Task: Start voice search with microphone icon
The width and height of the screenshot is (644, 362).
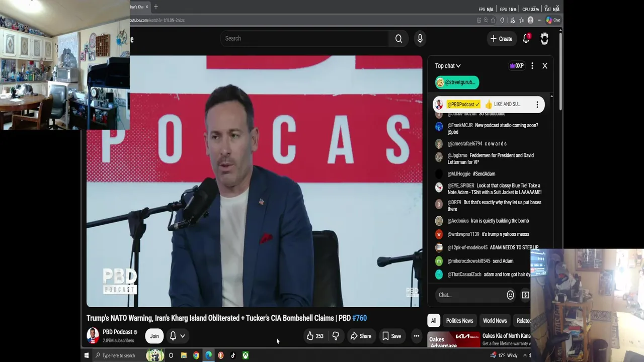Action: [x=420, y=38]
